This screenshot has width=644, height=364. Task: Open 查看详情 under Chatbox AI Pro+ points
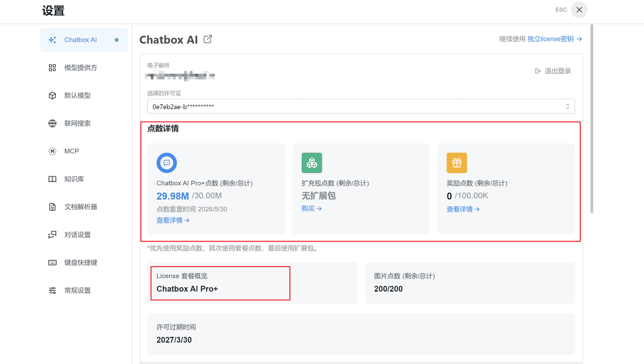click(173, 220)
